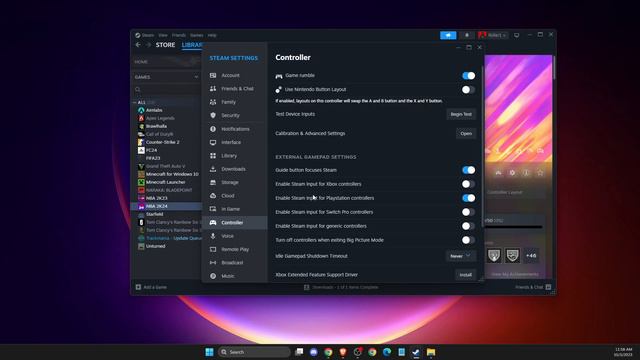
Task: Disable Steam Input for PlayStation controllers
Action: tap(468, 198)
